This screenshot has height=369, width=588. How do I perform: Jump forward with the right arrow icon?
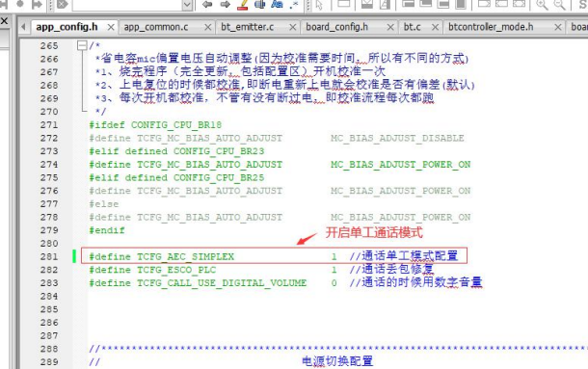225,5
